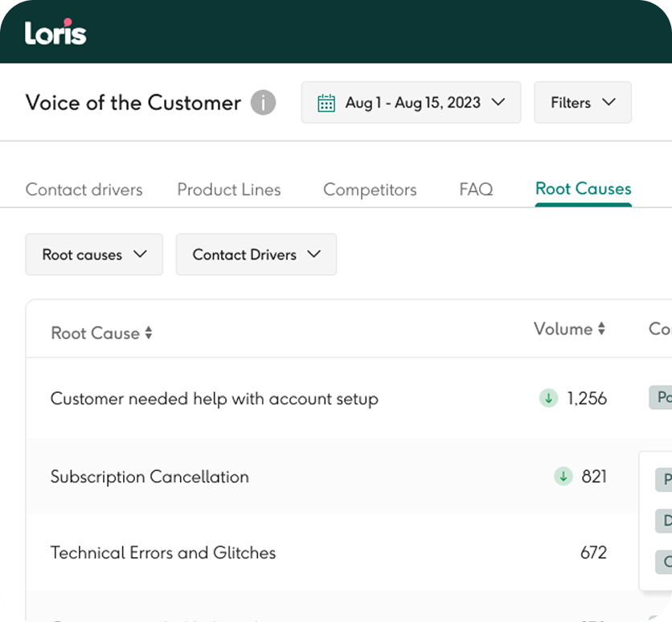Viewport: 672px width, 622px height.
Task: Select the Root Causes tab
Action: click(583, 189)
